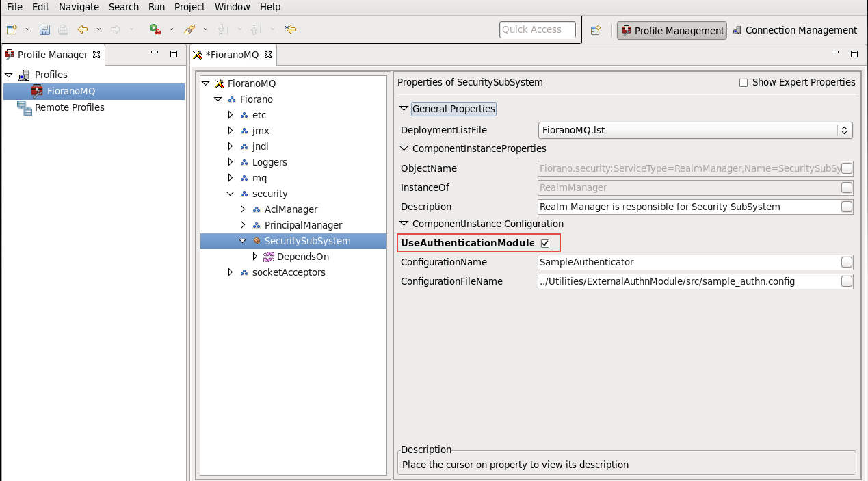The width and height of the screenshot is (868, 481).
Task: Toggle checkbox beside the ObjectName field
Action: point(847,168)
